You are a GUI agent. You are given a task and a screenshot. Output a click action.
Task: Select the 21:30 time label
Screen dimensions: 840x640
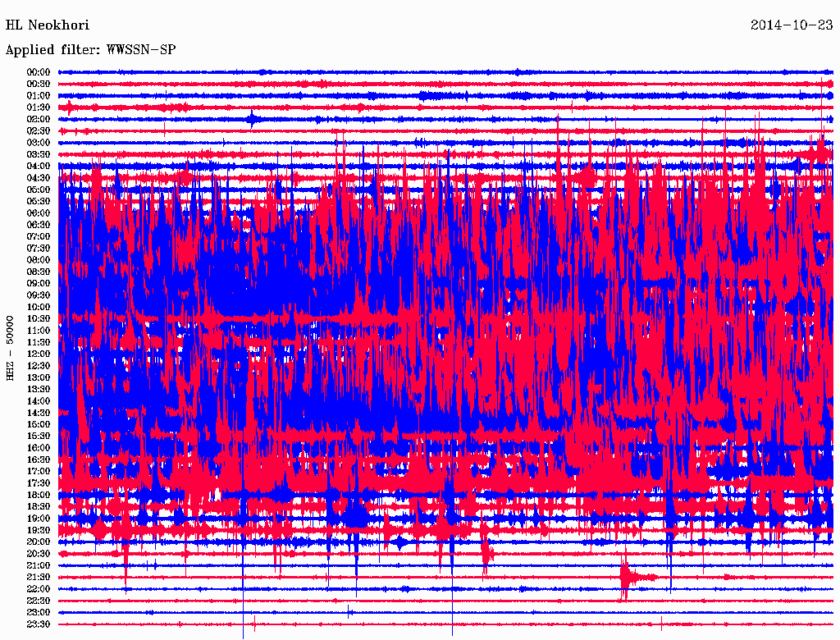pyautogui.click(x=38, y=578)
